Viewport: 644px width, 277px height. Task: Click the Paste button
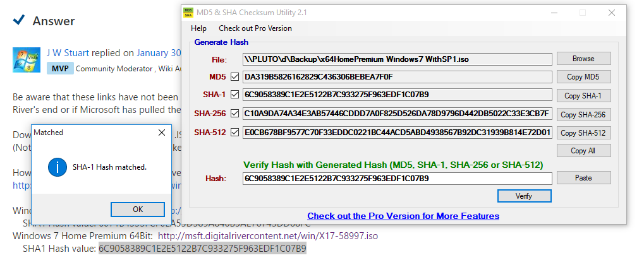(x=583, y=178)
